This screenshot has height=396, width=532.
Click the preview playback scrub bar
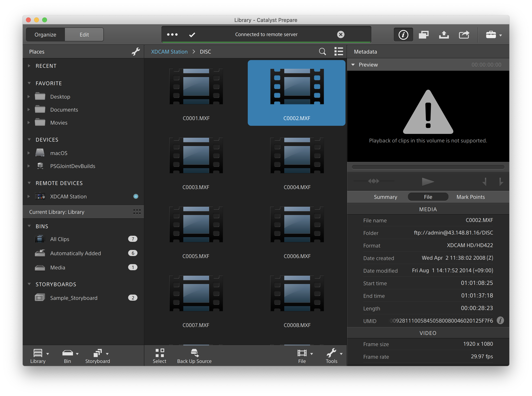point(428,167)
